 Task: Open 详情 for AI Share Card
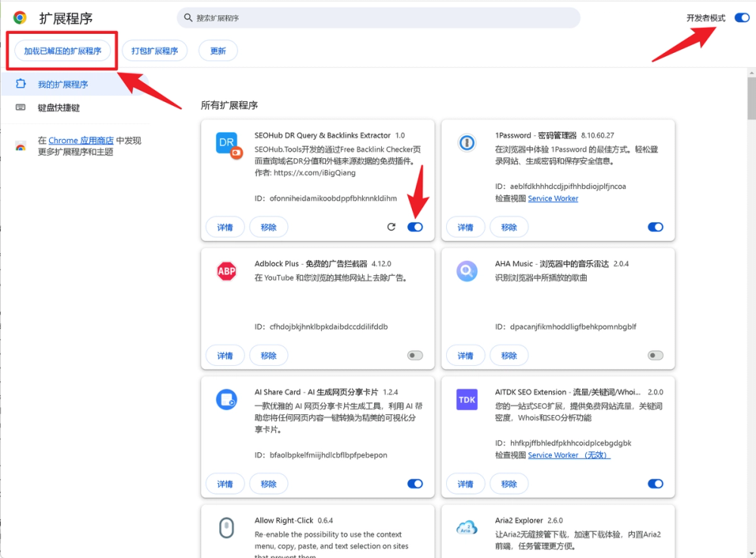coord(225,484)
